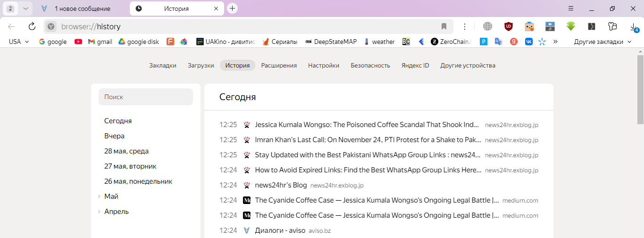Switch to the Закладки section
644x238 pixels.
coord(163,66)
